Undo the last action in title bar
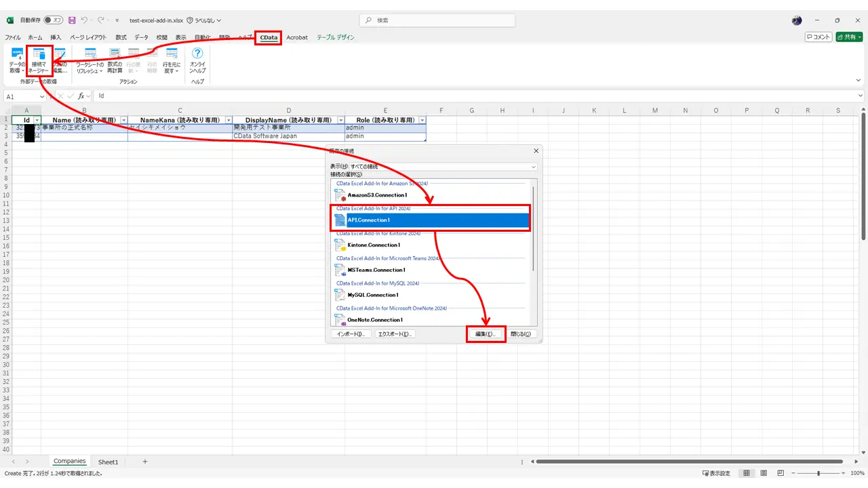Screen dimensions: 868x488 point(85,20)
